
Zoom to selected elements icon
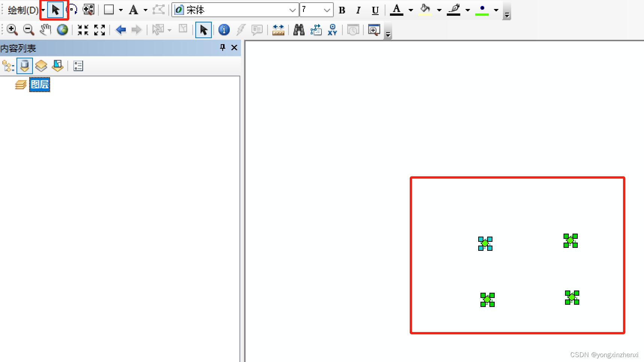[x=88, y=10]
